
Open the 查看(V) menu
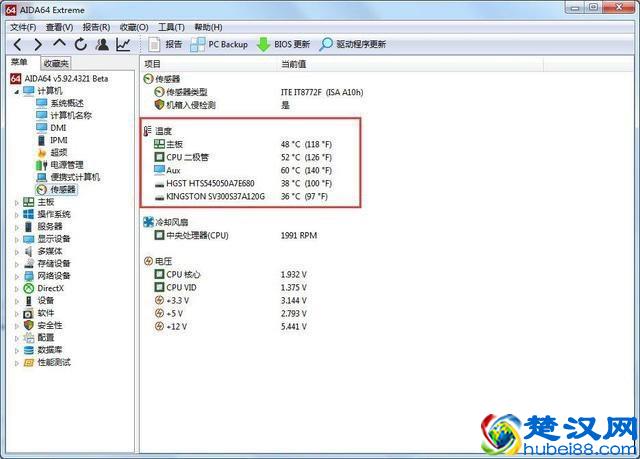(59, 27)
